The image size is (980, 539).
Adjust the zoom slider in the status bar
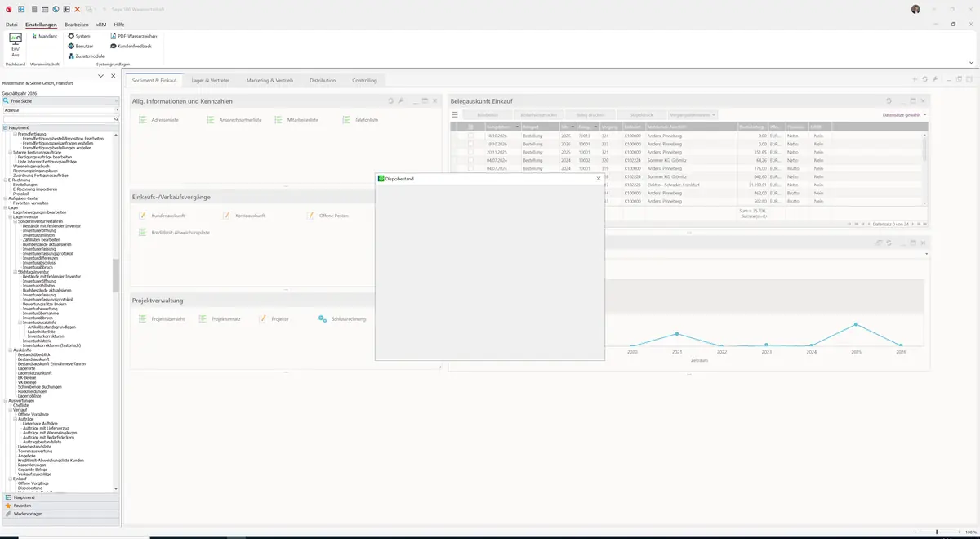point(937,532)
